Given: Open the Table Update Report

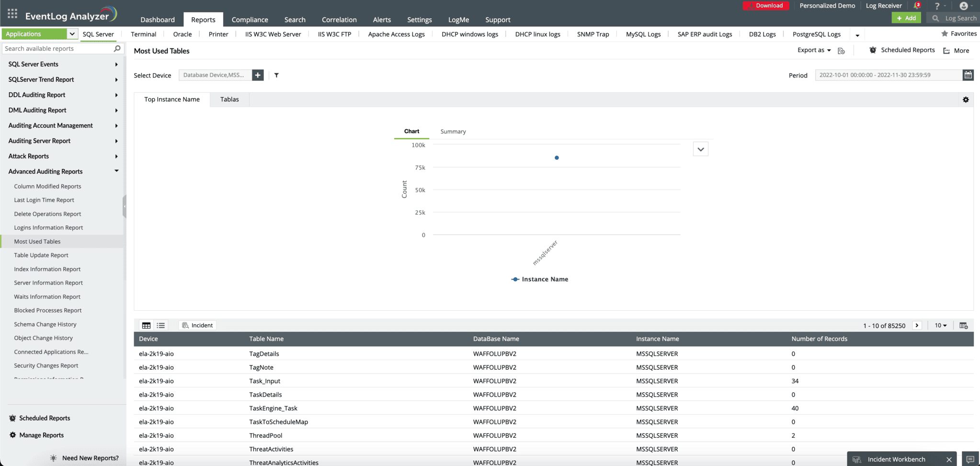Looking at the screenshot, I should click(x=41, y=255).
